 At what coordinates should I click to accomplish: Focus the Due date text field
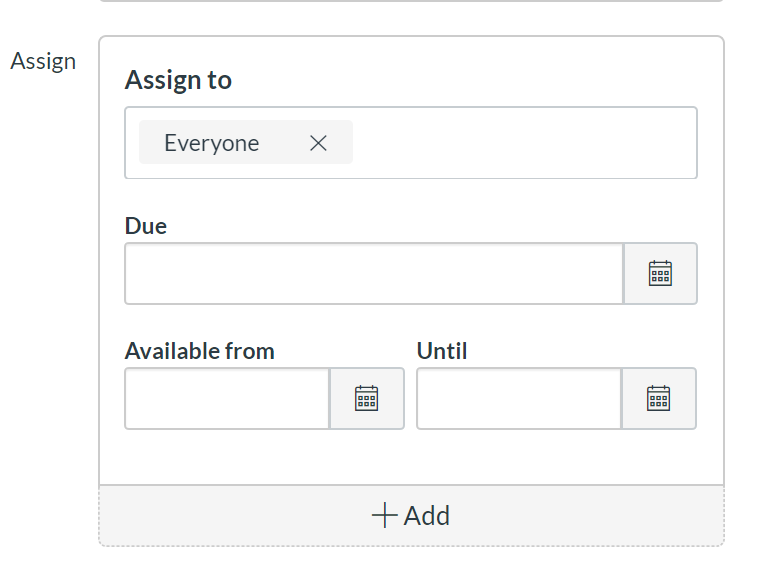[374, 273]
